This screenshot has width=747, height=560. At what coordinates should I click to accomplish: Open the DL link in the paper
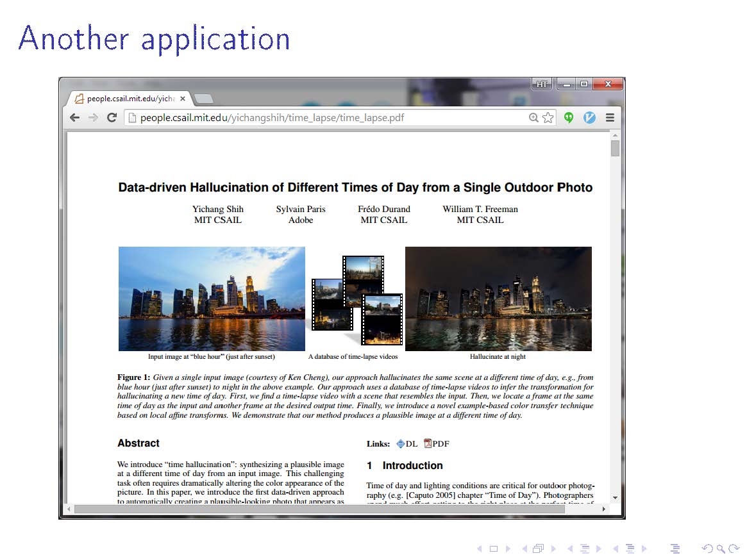(407, 444)
